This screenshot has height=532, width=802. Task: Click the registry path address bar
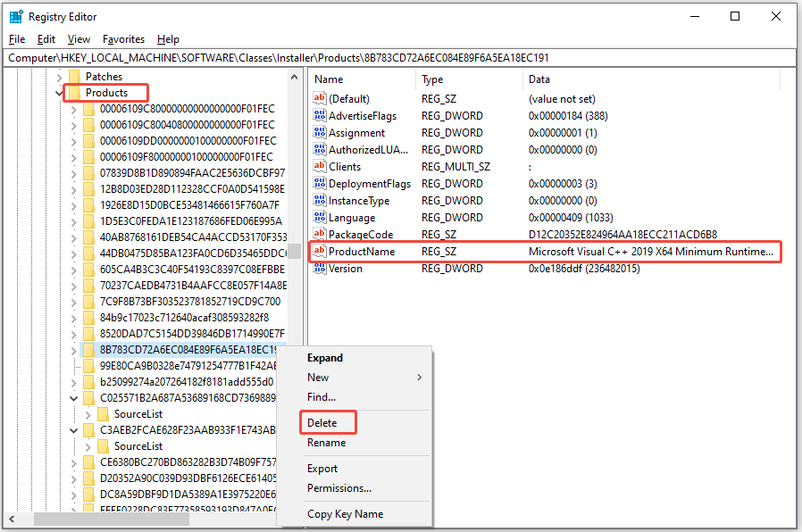point(400,58)
